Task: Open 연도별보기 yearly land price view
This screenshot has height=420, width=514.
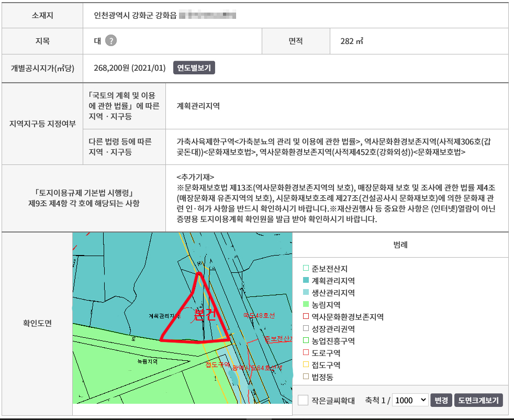Action: [194, 68]
